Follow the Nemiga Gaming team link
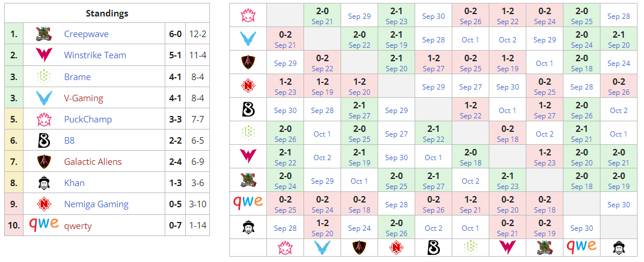Viewport: 644px width, 262px height. tap(96, 204)
